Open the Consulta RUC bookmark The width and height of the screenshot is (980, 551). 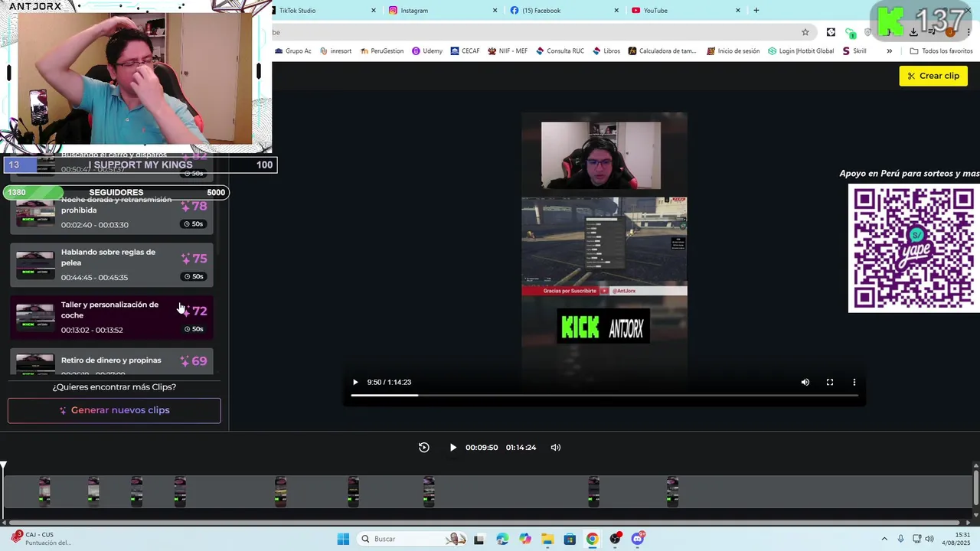pyautogui.click(x=560, y=51)
